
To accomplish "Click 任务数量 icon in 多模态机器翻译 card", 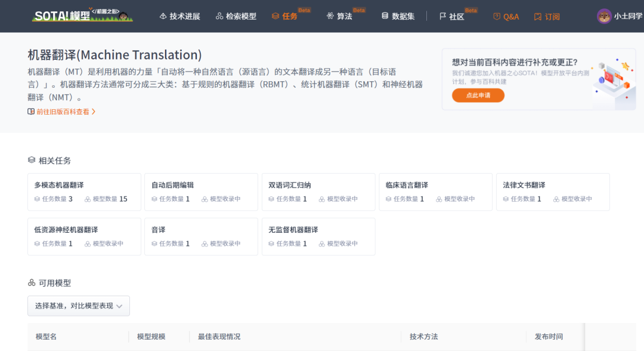I will [x=37, y=199].
